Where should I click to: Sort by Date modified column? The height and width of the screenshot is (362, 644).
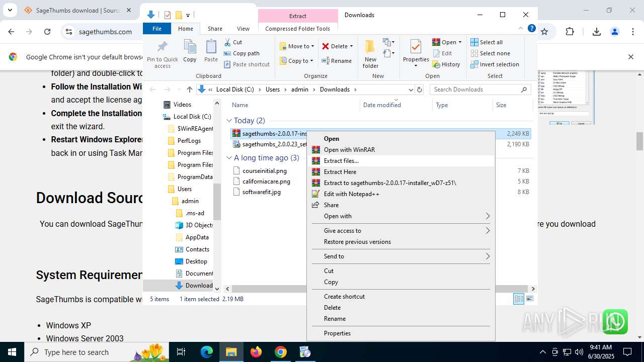(x=396, y=105)
